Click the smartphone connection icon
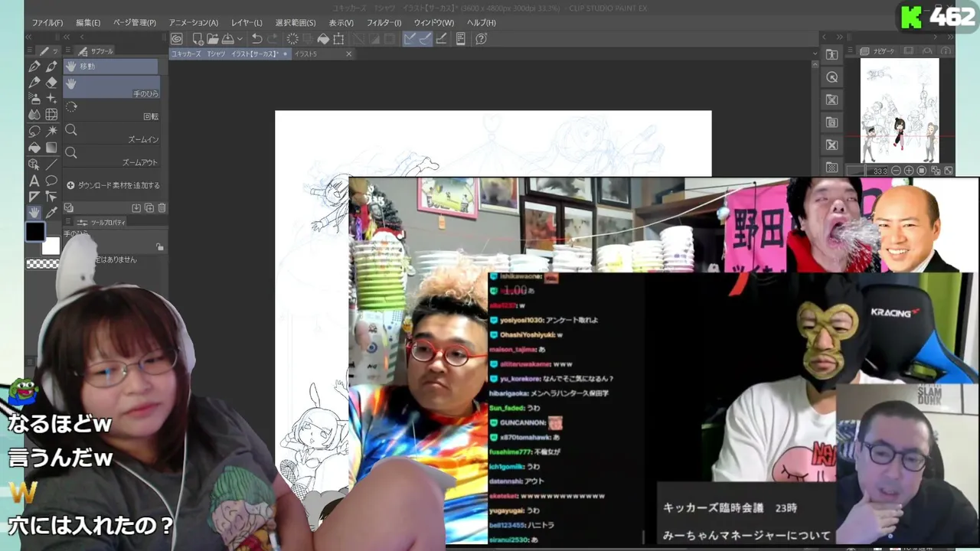The height and width of the screenshot is (551, 980). (461, 39)
